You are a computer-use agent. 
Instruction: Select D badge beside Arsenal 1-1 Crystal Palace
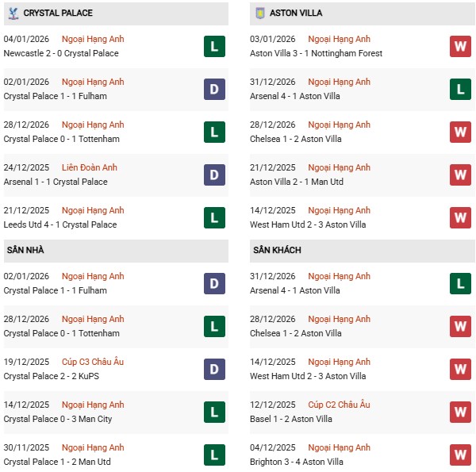click(x=213, y=175)
